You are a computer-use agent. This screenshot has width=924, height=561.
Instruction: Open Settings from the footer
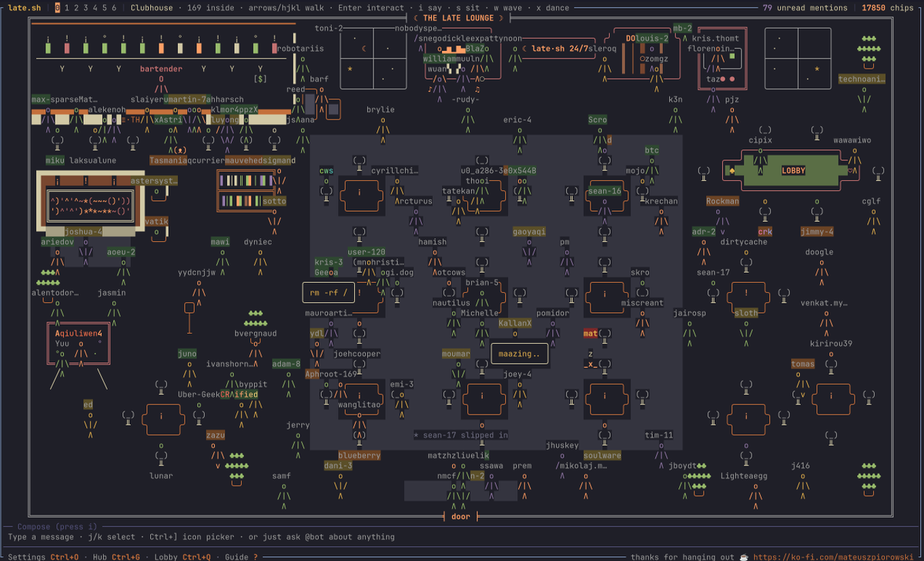point(42,556)
